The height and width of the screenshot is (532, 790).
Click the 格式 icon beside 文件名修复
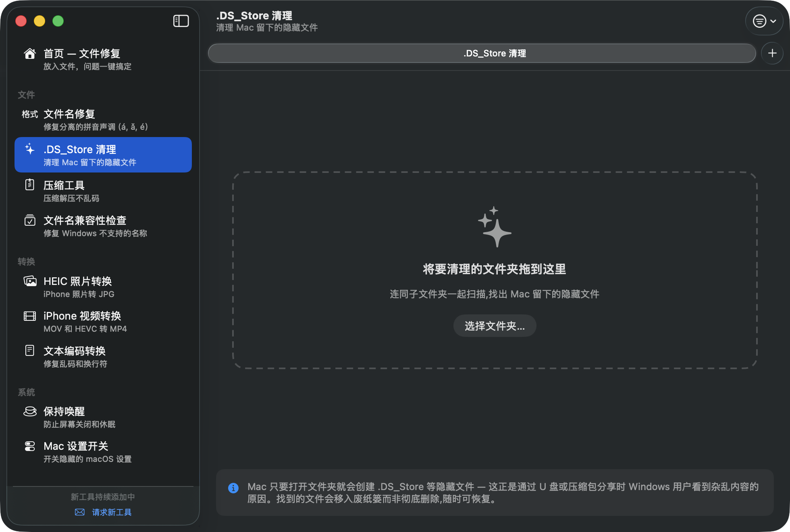[30, 114]
